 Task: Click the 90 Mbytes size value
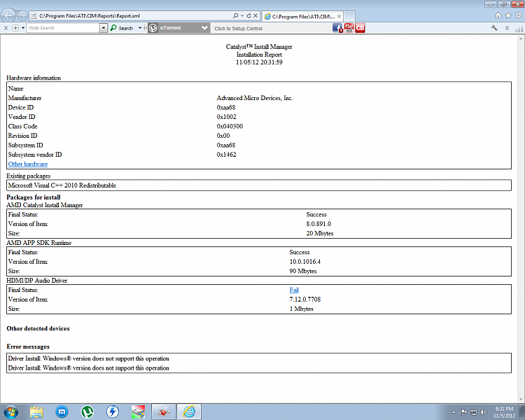tap(303, 272)
